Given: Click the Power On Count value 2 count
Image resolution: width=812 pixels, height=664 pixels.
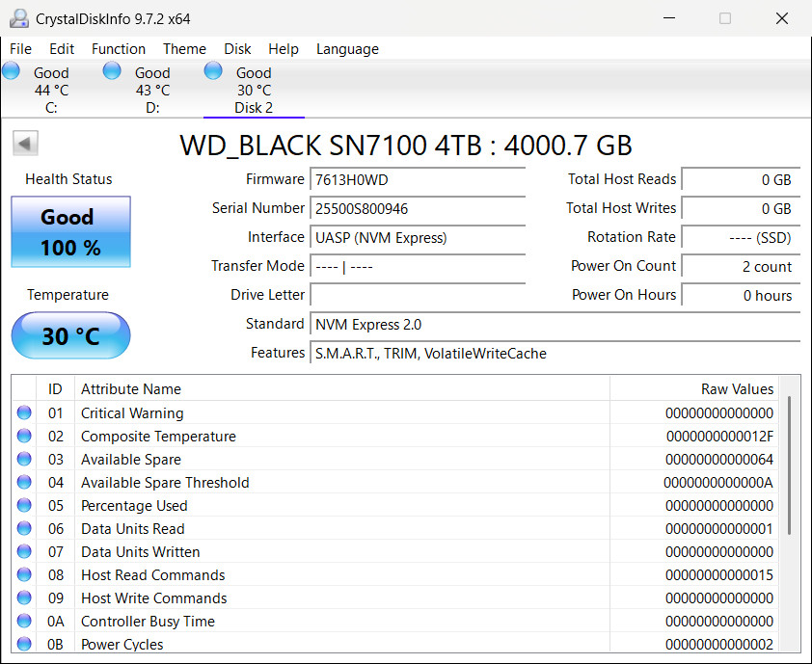Looking at the screenshot, I should click(741, 267).
